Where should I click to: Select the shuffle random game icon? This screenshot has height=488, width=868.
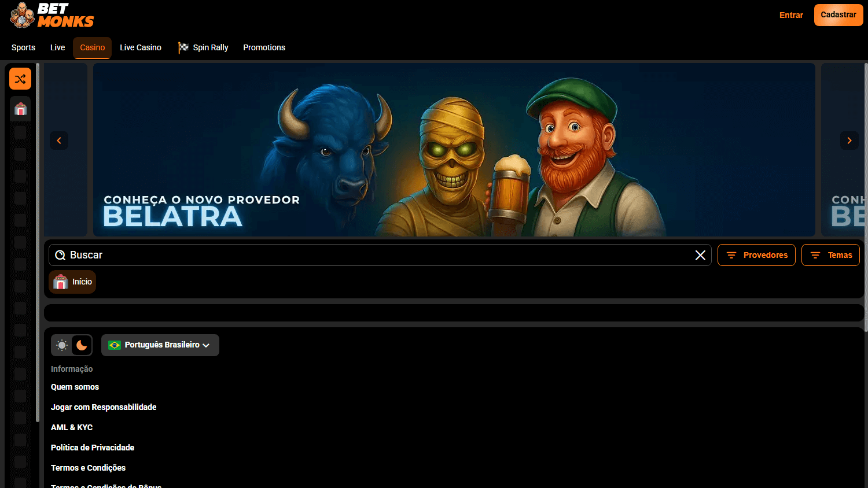click(x=20, y=79)
